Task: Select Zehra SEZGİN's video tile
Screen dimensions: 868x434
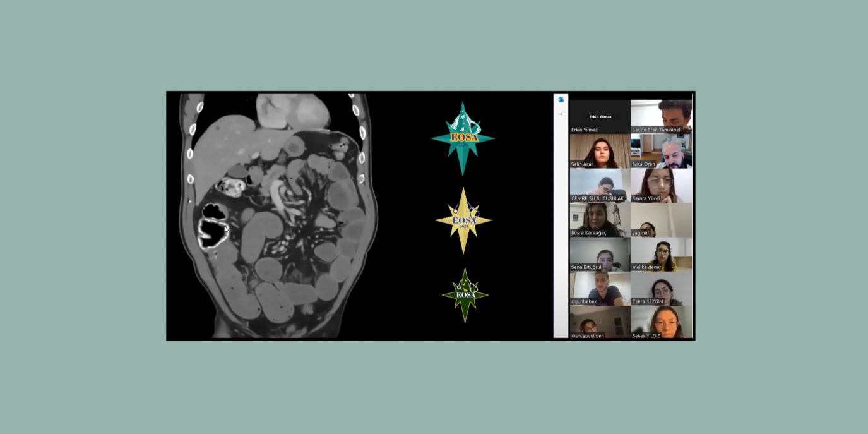Action: [x=661, y=288]
